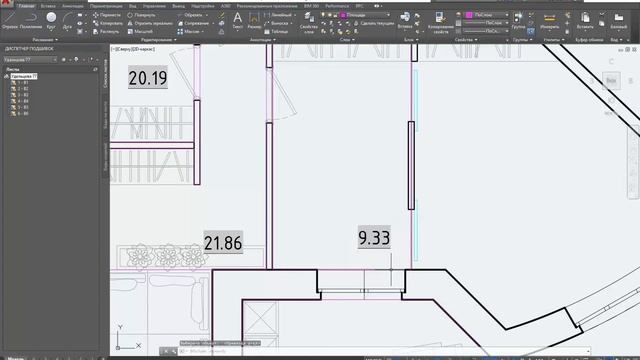Click the magenta object color swatch
Screen dimensions: 640x360
coord(469,15)
